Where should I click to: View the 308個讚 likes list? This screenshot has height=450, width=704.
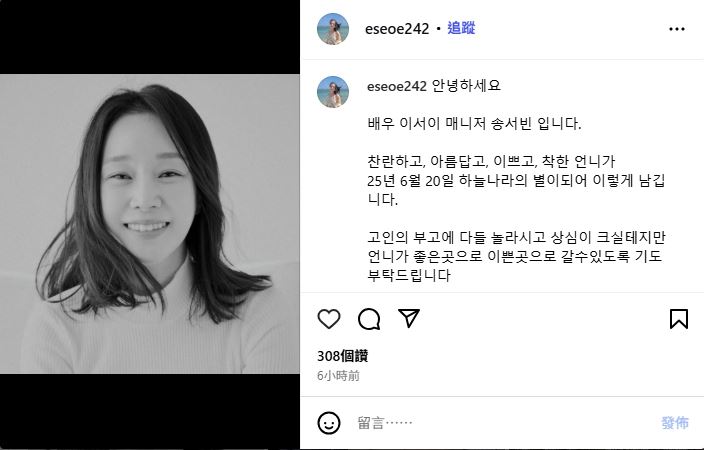point(343,356)
